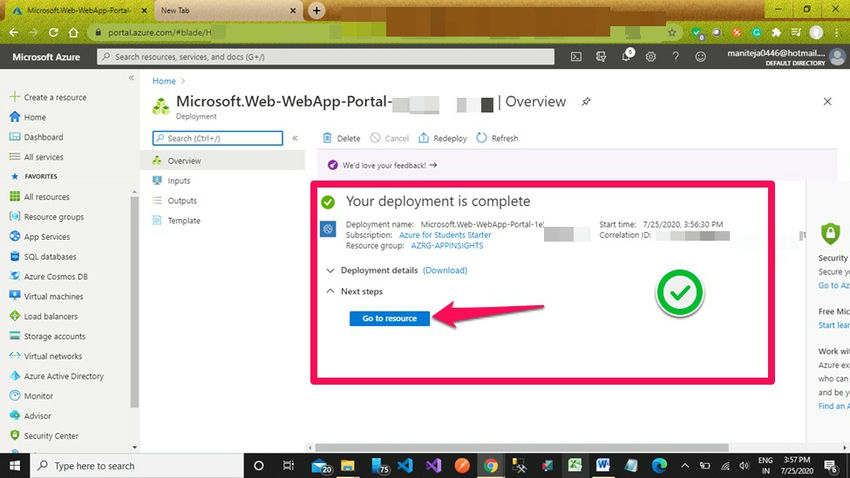This screenshot has height=478, width=850.
Task: Click the feedback smiley icon
Action: [700, 56]
